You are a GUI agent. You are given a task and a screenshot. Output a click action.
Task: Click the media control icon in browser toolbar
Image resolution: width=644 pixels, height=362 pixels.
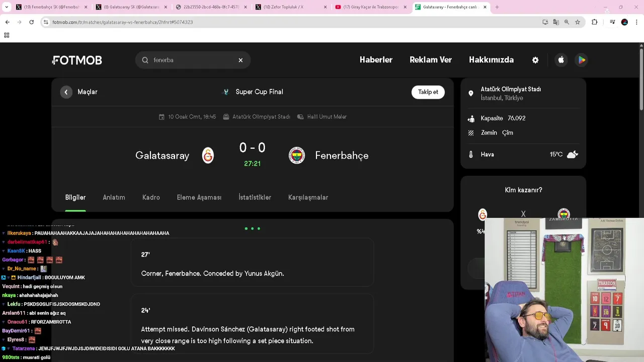coord(612,22)
